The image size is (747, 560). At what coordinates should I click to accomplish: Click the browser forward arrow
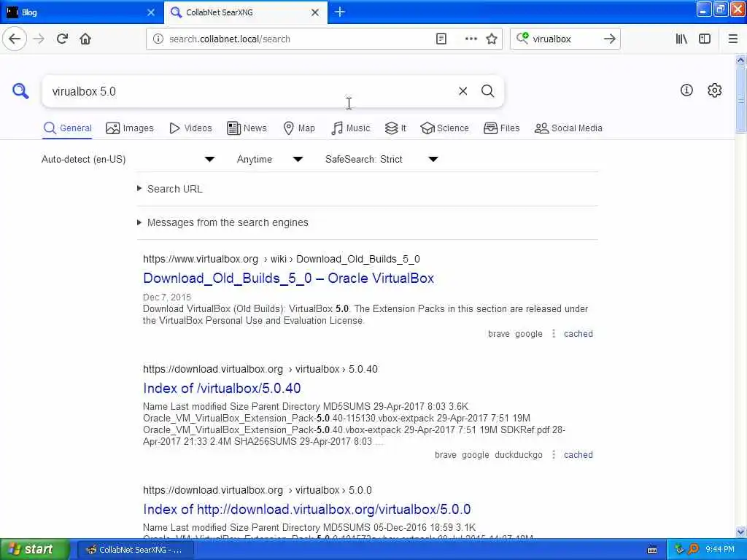pyautogui.click(x=39, y=39)
